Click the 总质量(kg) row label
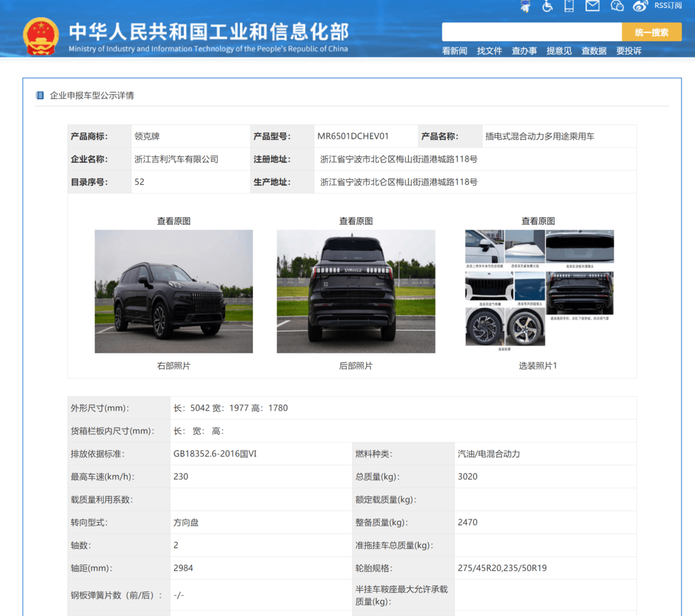This screenshot has width=695, height=616. [378, 477]
